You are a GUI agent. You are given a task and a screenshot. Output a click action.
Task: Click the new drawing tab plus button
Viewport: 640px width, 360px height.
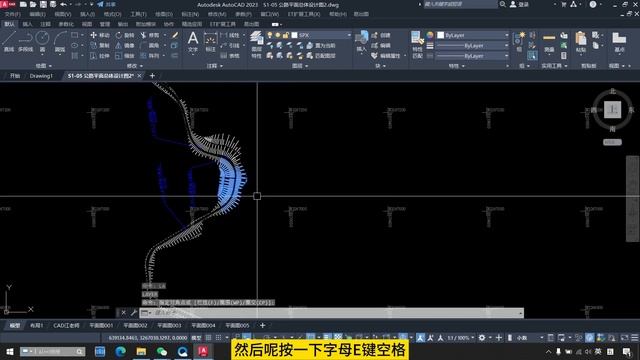tap(152, 76)
